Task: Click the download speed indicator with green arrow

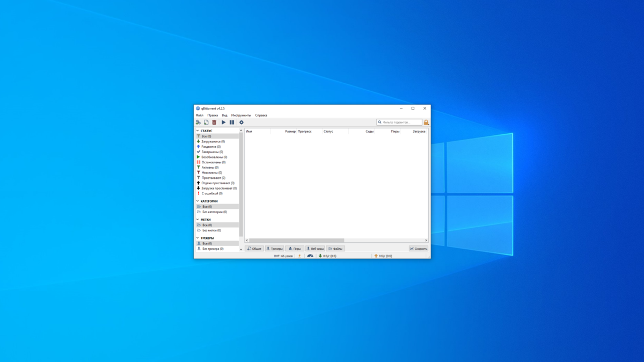Action: (x=327, y=256)
